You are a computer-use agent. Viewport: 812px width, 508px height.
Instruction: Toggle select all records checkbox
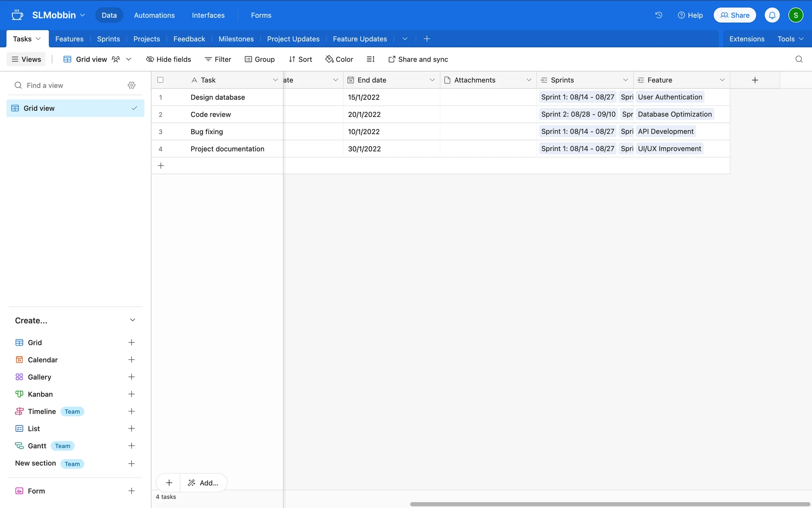point(160,80)
